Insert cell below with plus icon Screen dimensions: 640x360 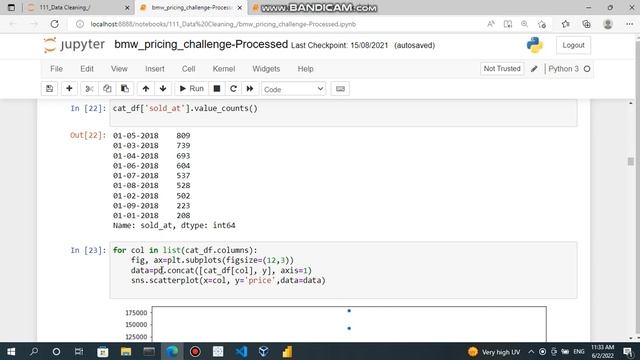pos(69,89)
